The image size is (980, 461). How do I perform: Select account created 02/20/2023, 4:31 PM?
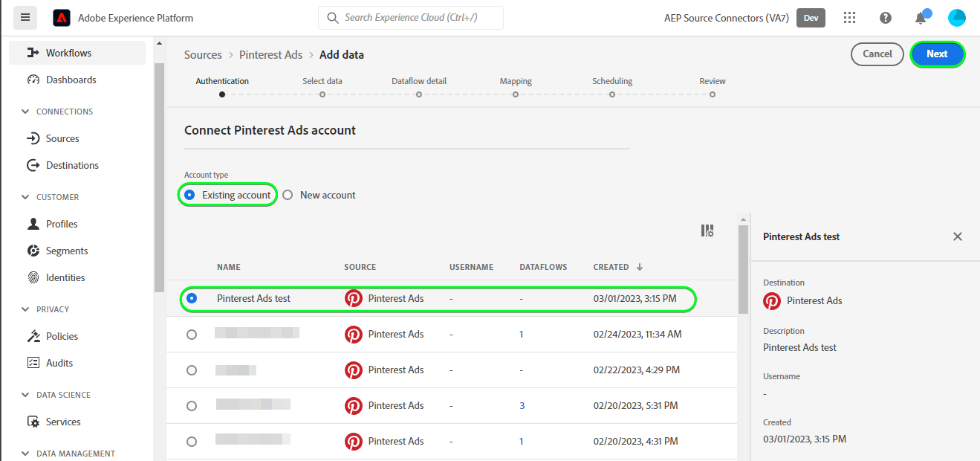click(192, 442)
